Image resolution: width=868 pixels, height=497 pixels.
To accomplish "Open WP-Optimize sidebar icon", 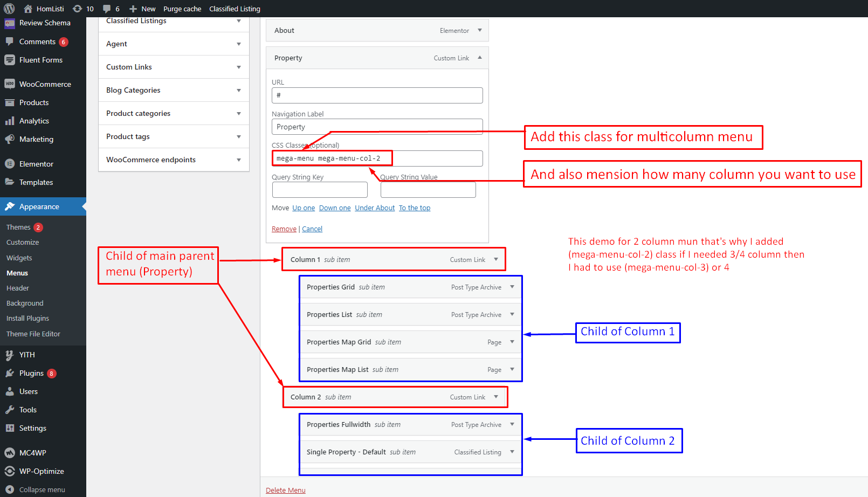I will tap(10, 471).
